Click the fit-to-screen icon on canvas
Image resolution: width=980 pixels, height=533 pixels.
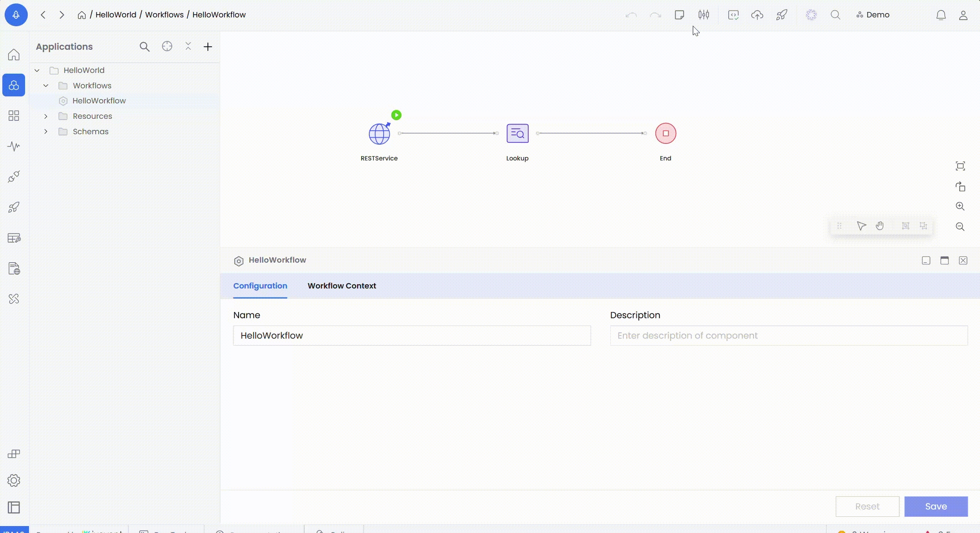coord(960,166)
